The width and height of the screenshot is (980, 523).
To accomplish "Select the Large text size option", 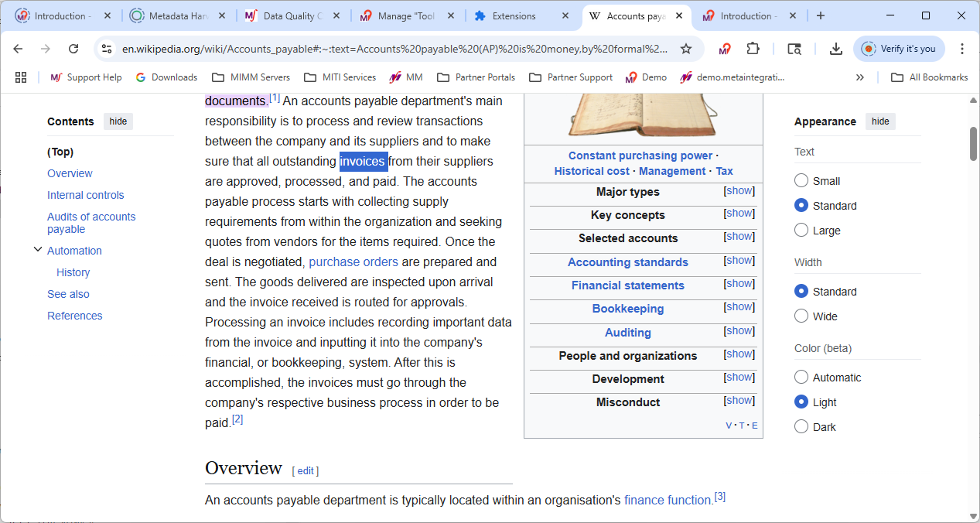I will tap(801, 231).
